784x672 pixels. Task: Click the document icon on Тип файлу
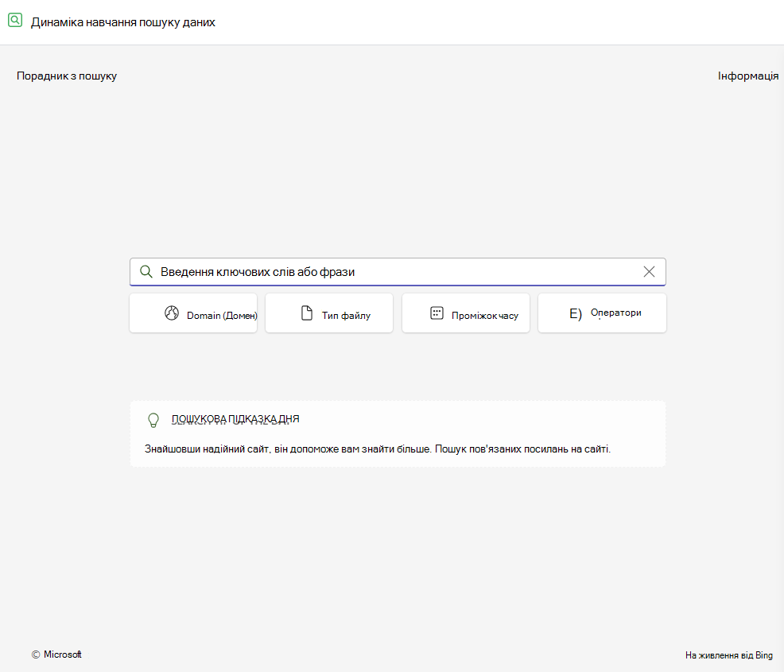pyautogui.click(x=306, y=313)
